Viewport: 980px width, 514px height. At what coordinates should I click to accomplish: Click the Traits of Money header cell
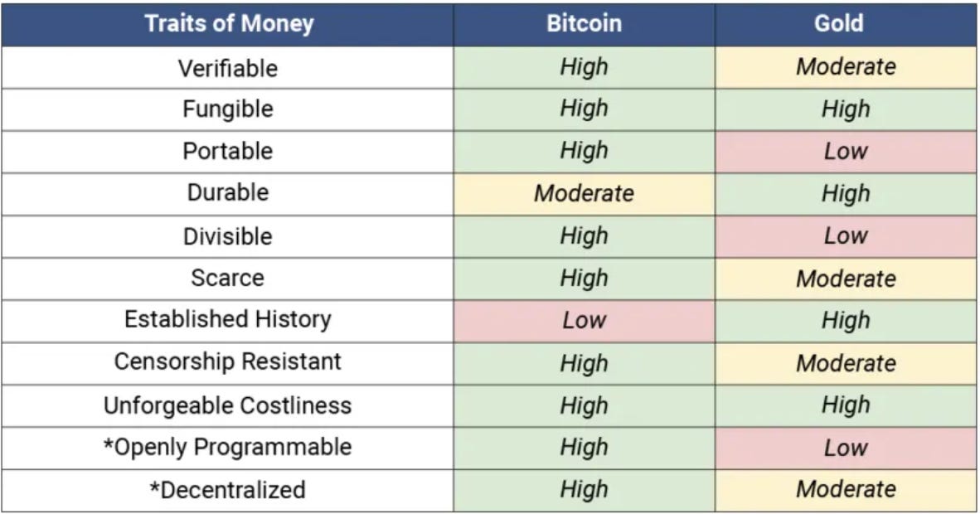point(227,24)
